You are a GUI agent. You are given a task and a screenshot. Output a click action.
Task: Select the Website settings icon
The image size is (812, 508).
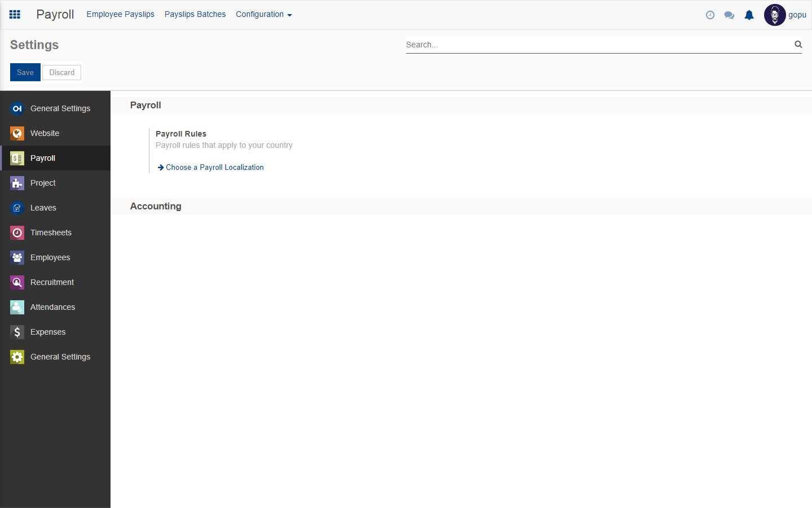(x=17, y=133)
